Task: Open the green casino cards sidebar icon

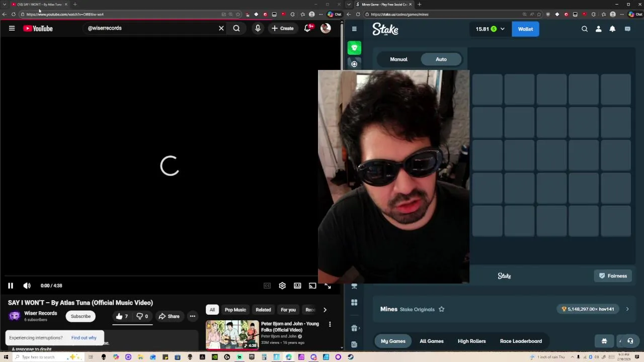Action: point(354,48)
